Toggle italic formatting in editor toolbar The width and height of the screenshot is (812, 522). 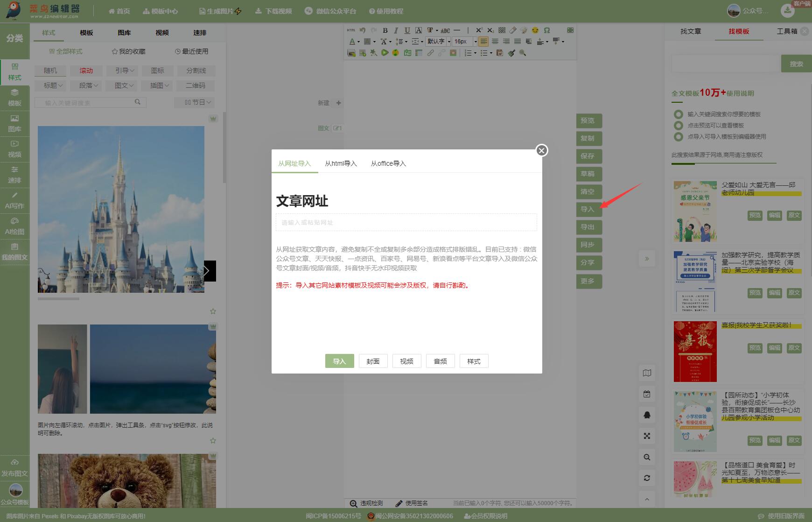(396, 30)
